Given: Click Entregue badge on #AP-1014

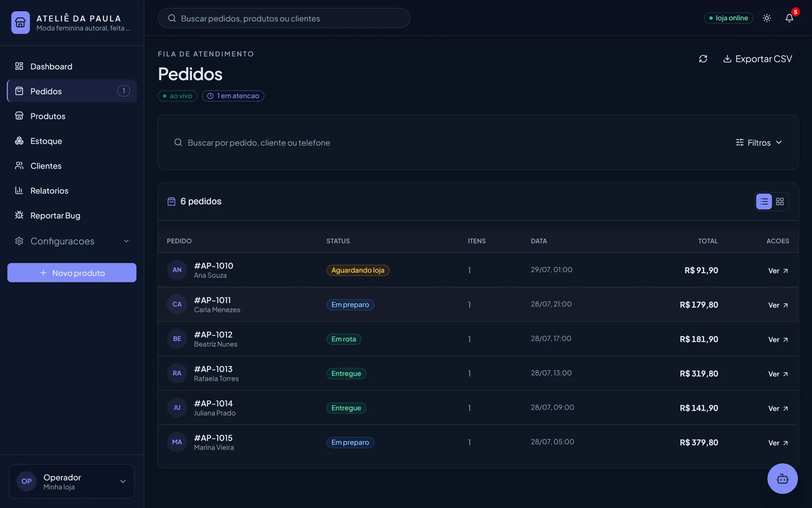Looking at the screenshot, I should tap(346, 408).
